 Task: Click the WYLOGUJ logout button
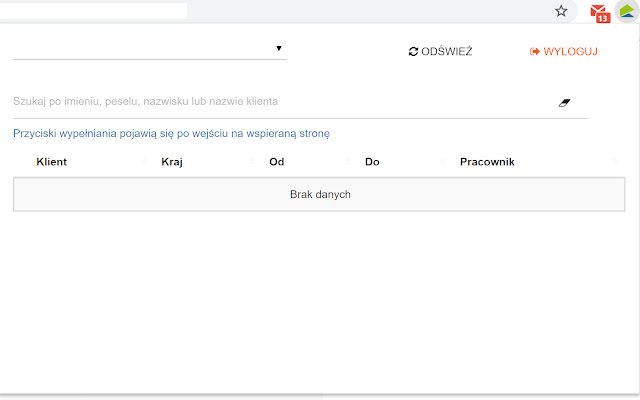pyautogui.click(x=564, y=51)
